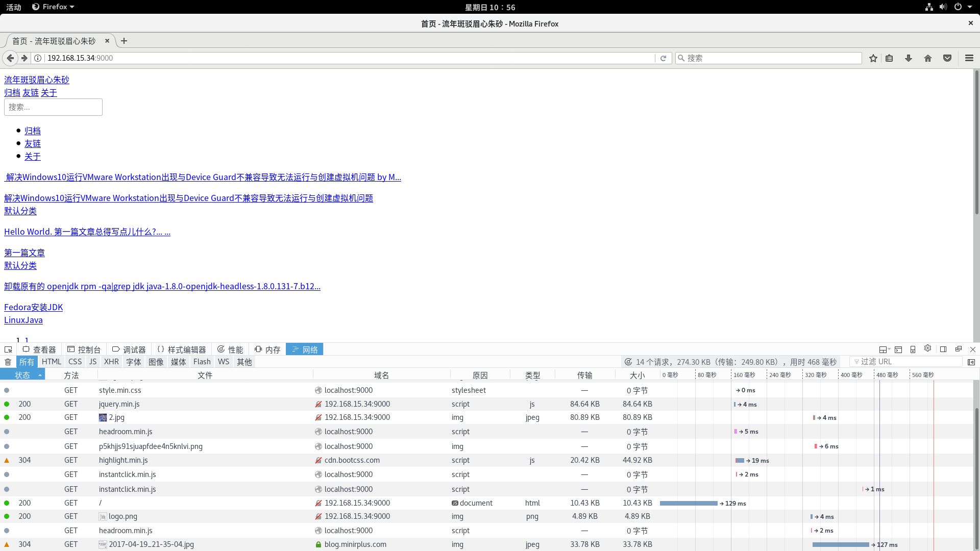This screenshot has height=551, width=980.
Task: Select the jquery.min.js request row
Action: pyautogui.click(x=487, y=404)
